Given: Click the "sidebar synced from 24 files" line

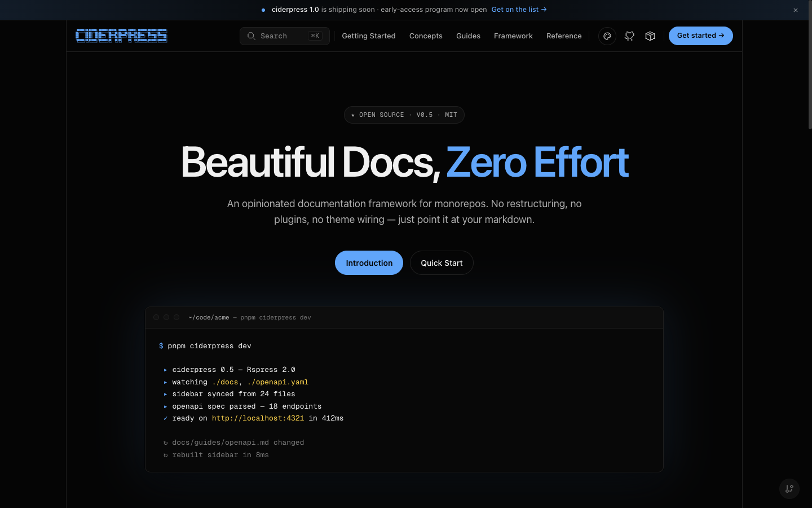Looking at the screenshot, I should [x=234, y=394].
